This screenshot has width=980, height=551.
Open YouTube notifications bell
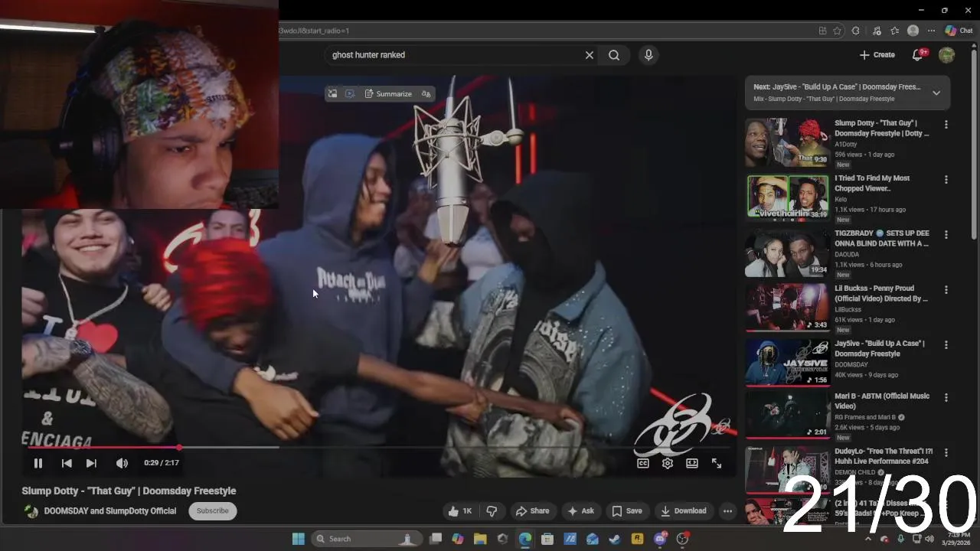[917, 55]
